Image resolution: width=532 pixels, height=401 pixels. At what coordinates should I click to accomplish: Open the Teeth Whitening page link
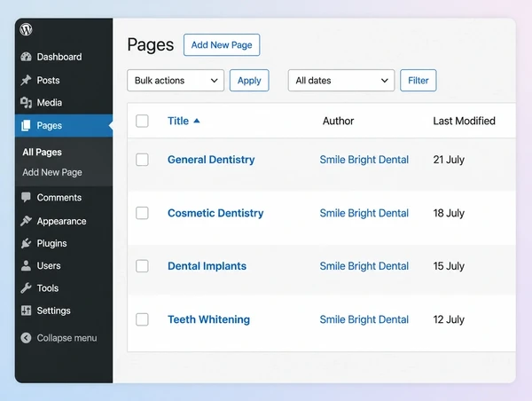coord(208,319)
